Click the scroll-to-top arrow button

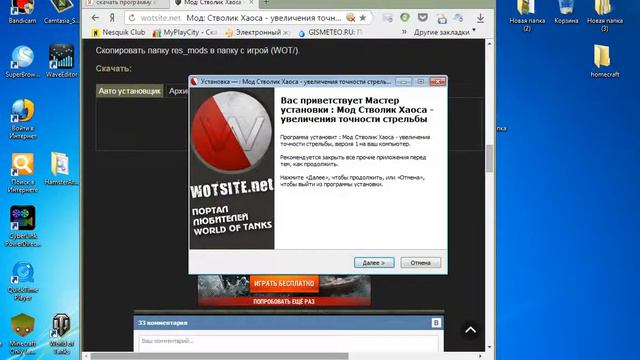(x=471, y=330)
